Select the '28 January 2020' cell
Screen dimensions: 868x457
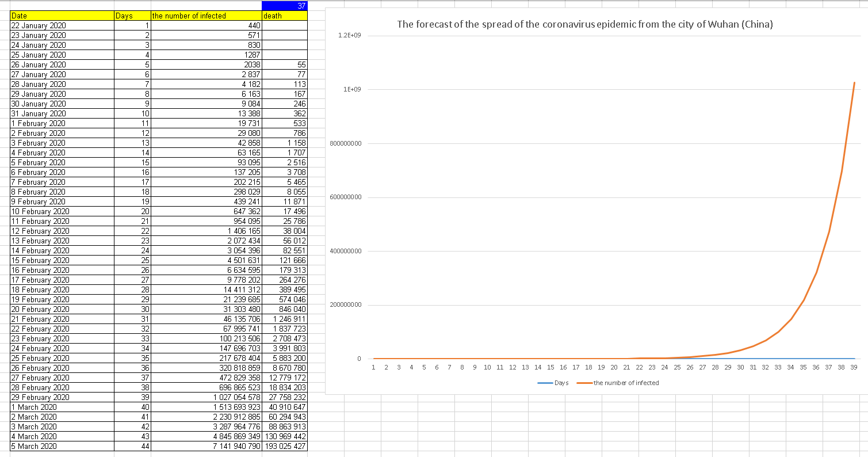62,85
